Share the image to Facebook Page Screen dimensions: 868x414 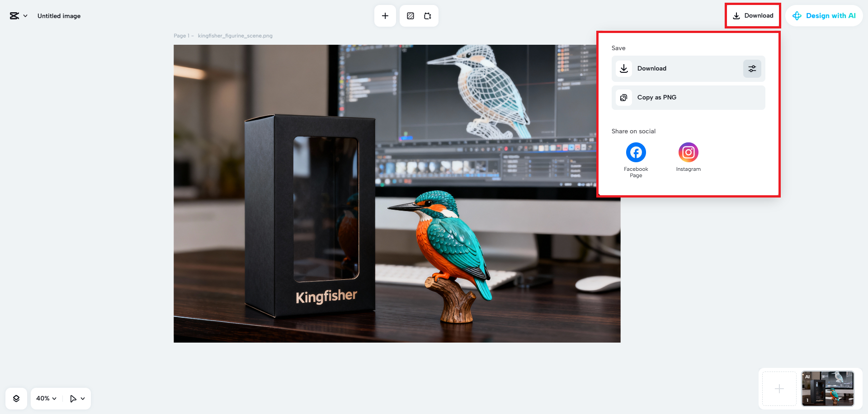(x=636, y=152)
